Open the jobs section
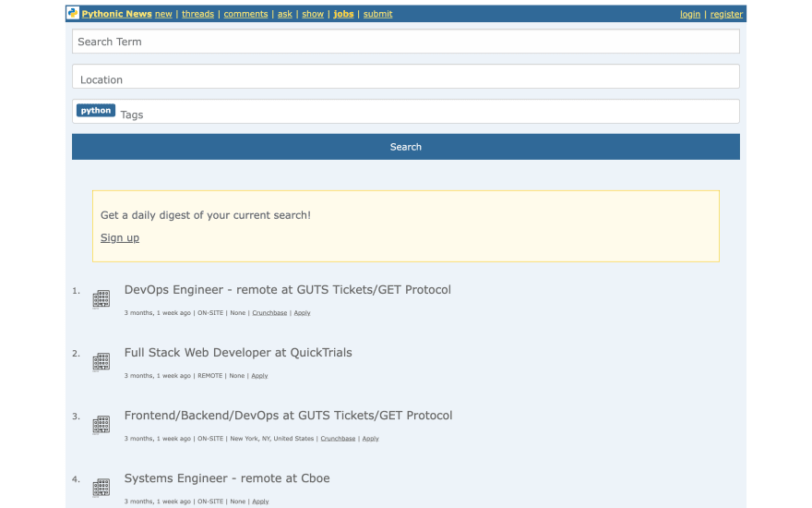This screenshot has width=812, height=508. click(343, 14)
